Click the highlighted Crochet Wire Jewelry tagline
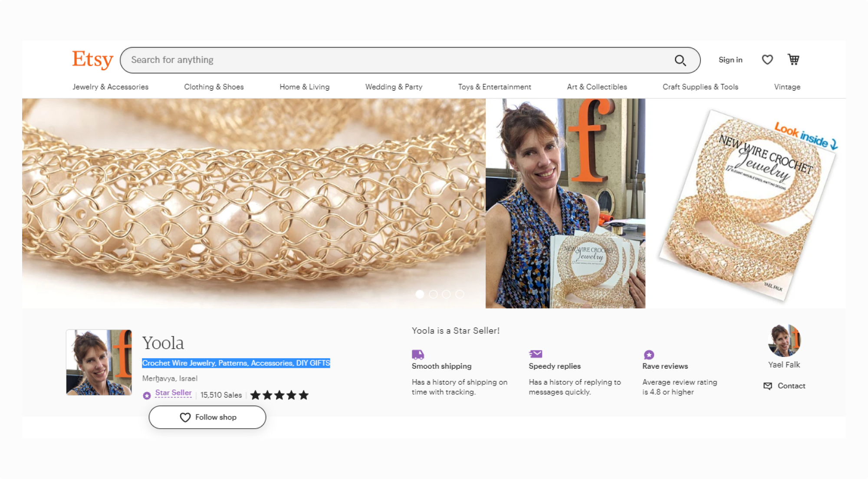 (x=236, y=363)
